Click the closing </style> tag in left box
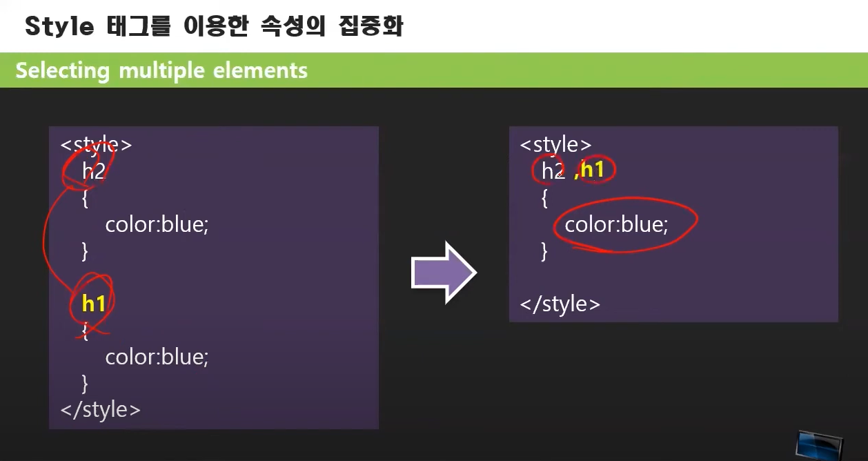868x461 pixels. pyautogui.click(x=100, y=409)
